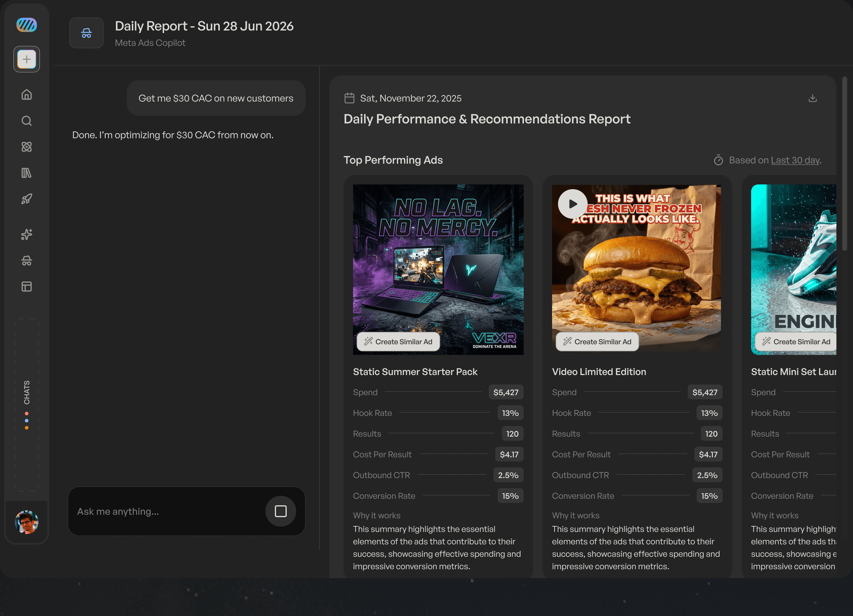Screen dimensions: 853x616
Task: Start a new chat with plus button
Action: tap(26, 59)
